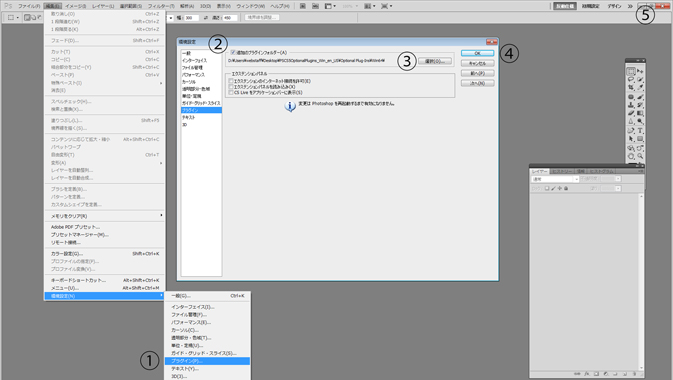The height and width of the screenshot is (380, 673).
Task: Select the 3D Object Rotate tool
Action: point(631,148)
